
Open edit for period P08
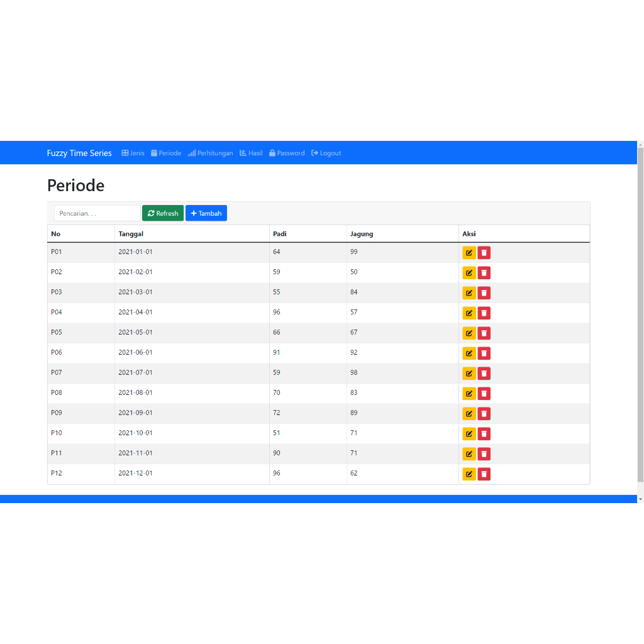click(x=469, y=394)
